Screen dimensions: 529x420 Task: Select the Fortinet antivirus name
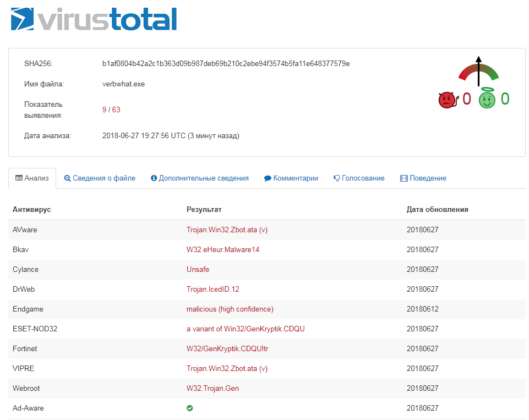25,348
